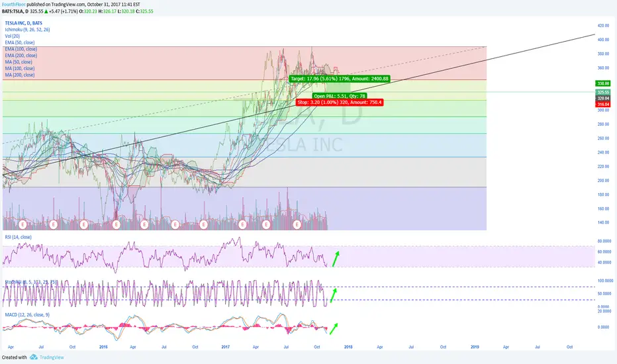The height and width of the screenshot is (364, 617).
Task: Select the MA (200, close) legend entry
Action: pyautogui.click(x=20, y=75)
